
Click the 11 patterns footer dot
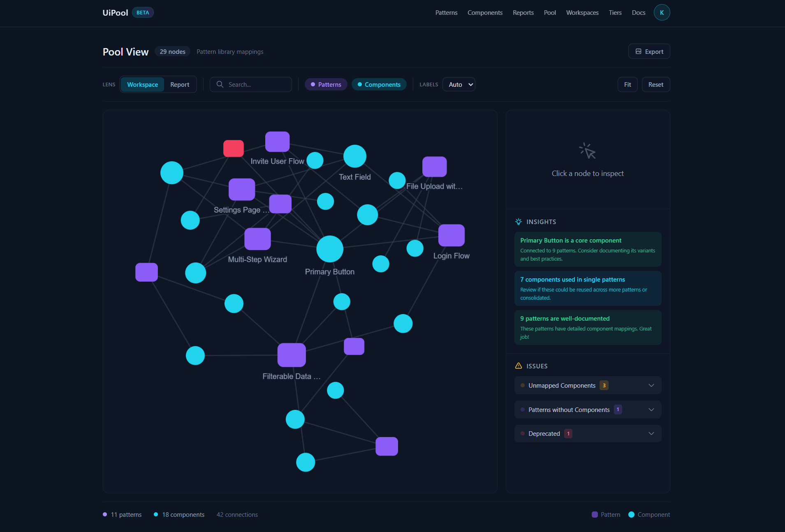(x=105, y=514)
